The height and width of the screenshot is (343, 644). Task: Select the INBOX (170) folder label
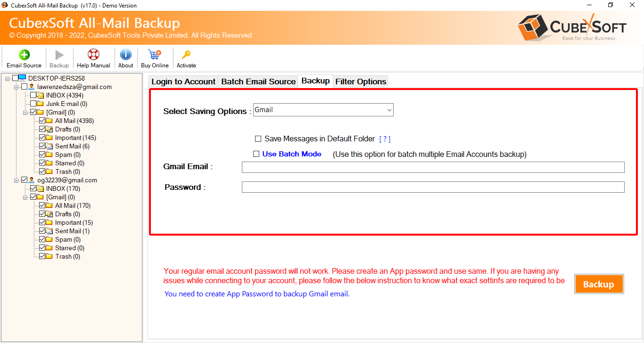coord(63,188)
